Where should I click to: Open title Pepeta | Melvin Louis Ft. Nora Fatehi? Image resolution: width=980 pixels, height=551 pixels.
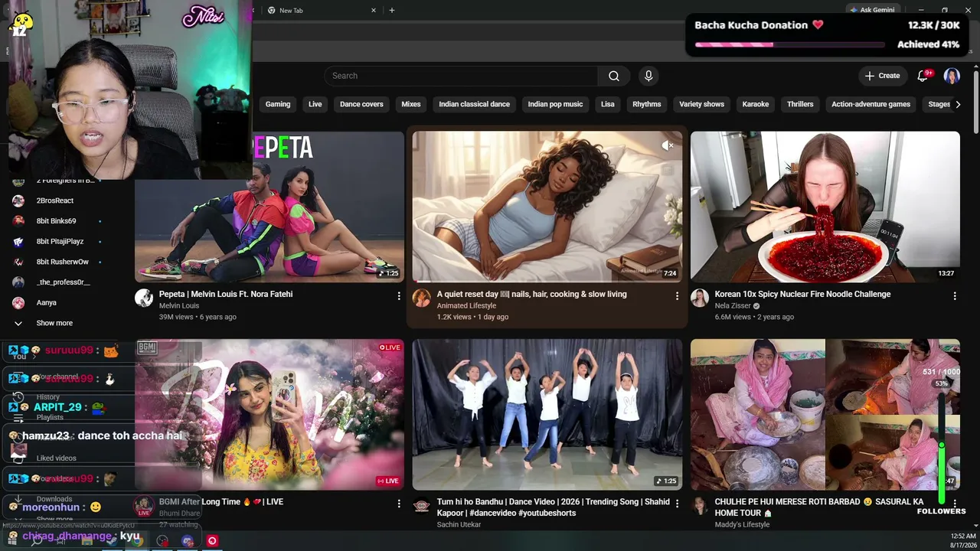click(x=226, y=294)
